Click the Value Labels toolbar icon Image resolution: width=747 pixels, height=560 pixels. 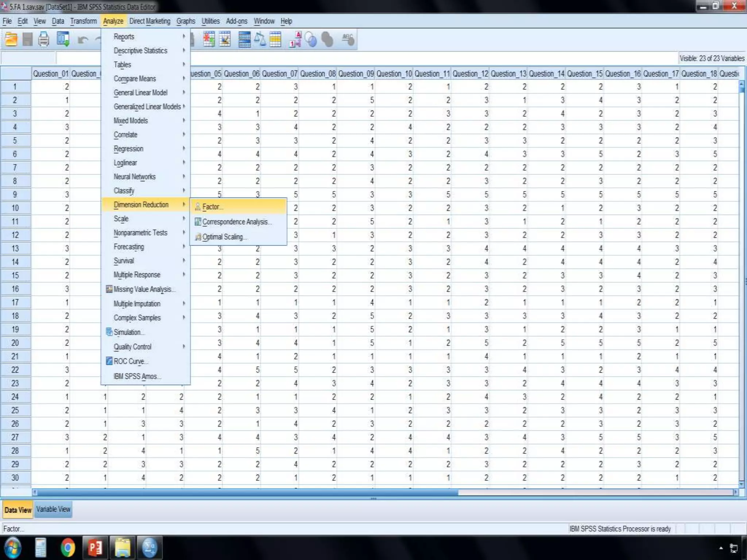pos(295,39)
